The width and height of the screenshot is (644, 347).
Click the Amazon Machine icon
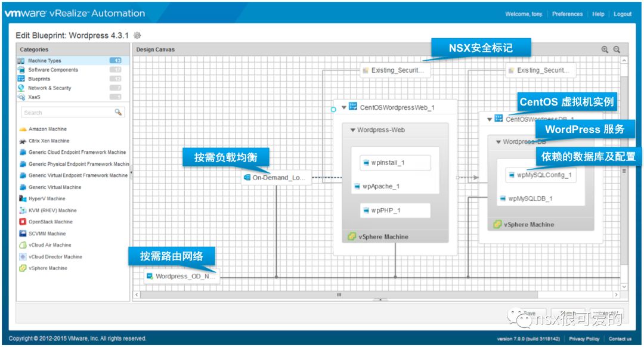point(23,129)
